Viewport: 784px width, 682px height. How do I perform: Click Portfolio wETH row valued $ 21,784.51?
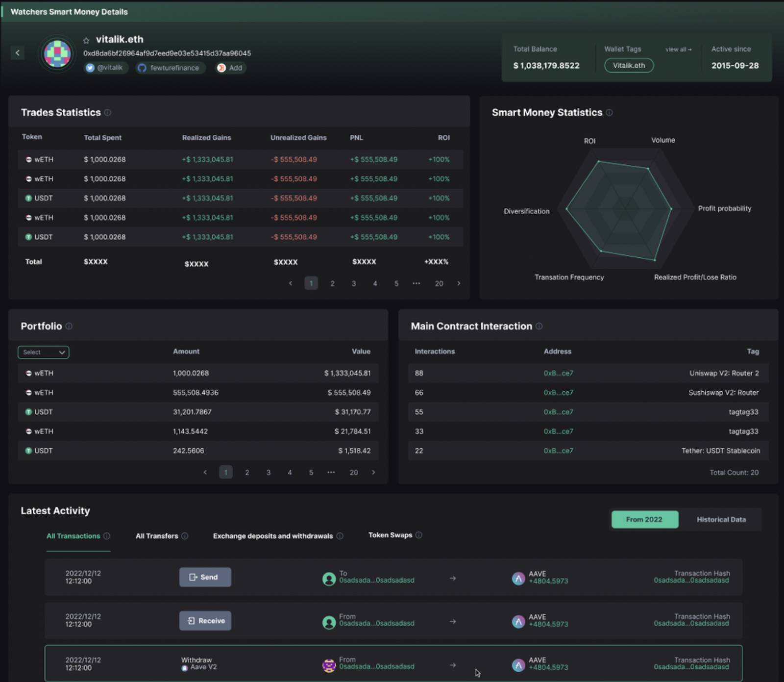coord(198,431)
